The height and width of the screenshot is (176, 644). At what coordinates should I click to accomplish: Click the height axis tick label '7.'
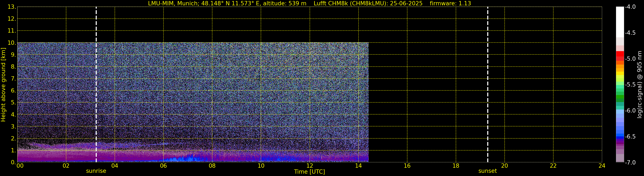pyautogui.click(x=13, y=79)
